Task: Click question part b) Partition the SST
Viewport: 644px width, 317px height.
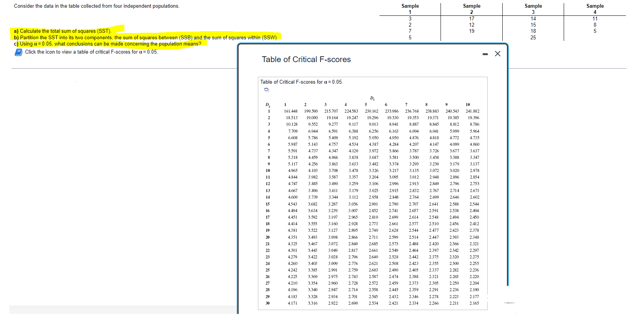Action: (146, 37)
